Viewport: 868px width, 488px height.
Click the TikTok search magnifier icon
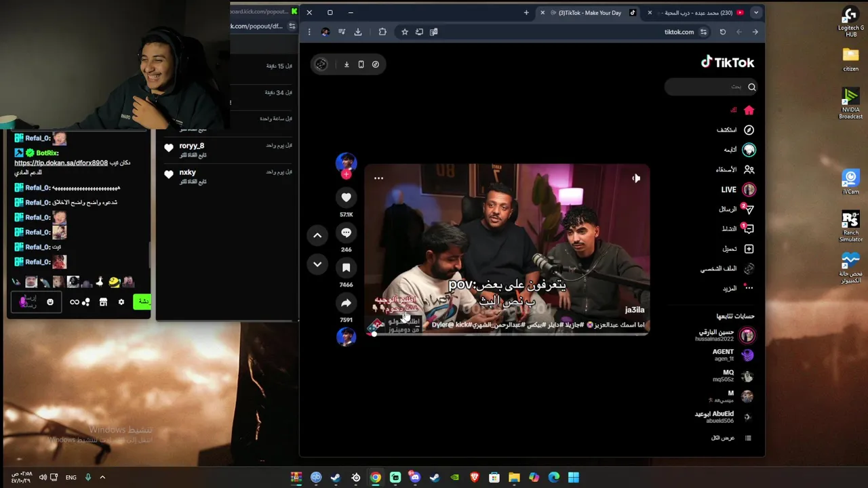(x=751, y=87)
